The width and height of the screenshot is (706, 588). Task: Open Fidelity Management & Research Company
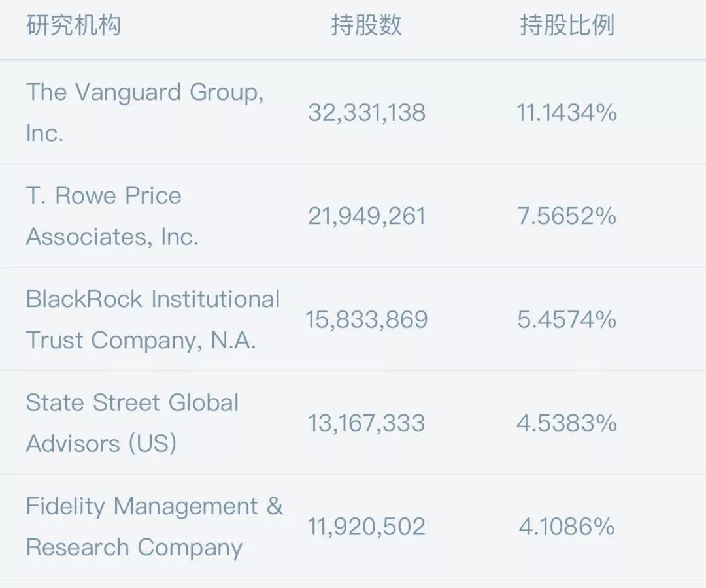154,527
